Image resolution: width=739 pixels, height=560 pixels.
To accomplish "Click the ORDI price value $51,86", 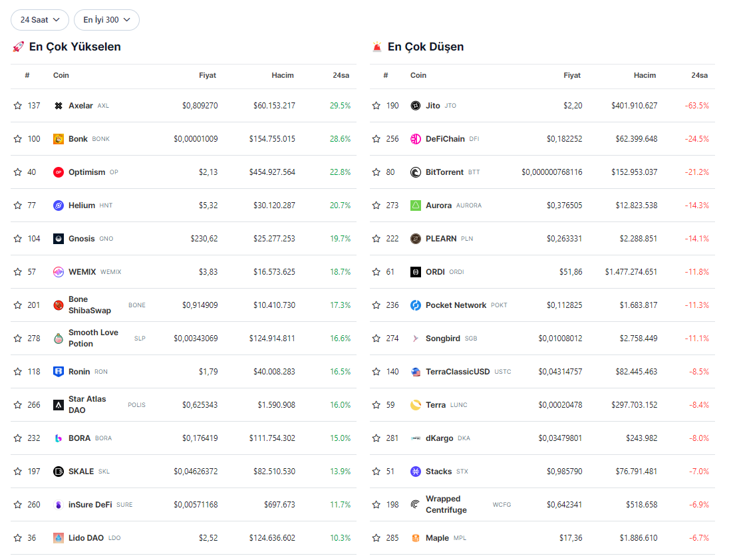I will (x=570, y=272).
